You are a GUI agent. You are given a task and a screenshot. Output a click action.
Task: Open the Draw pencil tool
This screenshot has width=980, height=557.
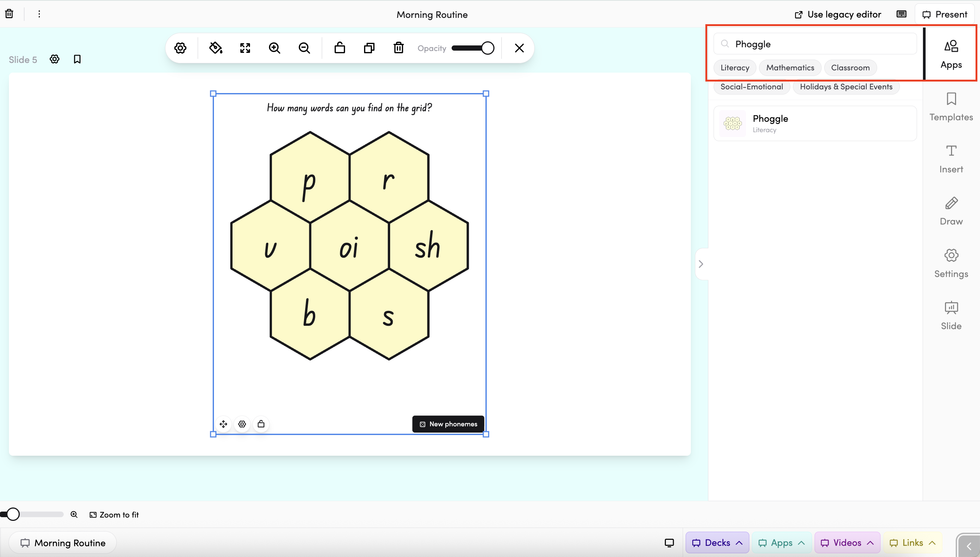[x=951, y=211]
